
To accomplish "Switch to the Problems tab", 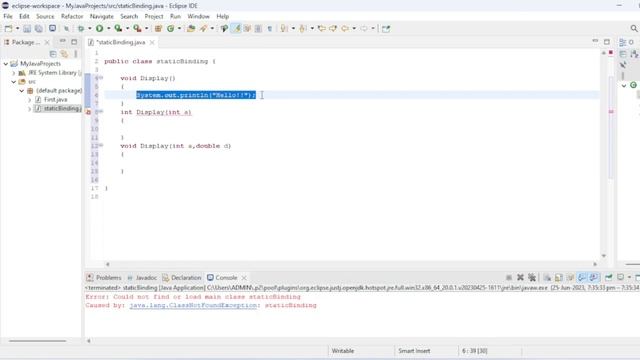I will point(104,278).
